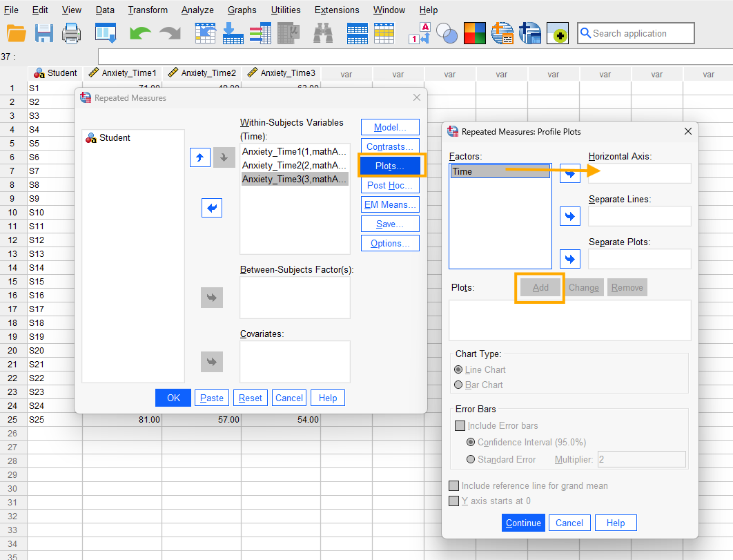Open the Find dialog via binoculars icon
733x560 pixels.
[x=324, y=32]
